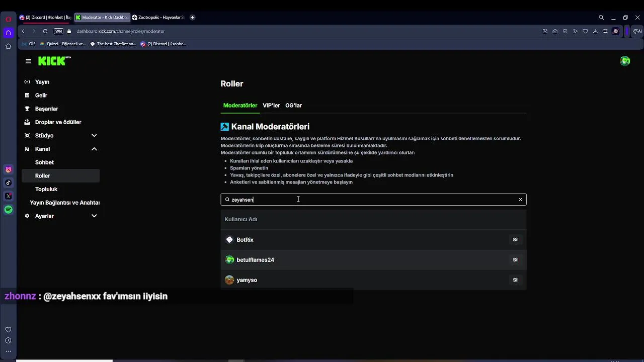
Task: Expand the Ayarlar chevron
Action: [x=94, y=216]
